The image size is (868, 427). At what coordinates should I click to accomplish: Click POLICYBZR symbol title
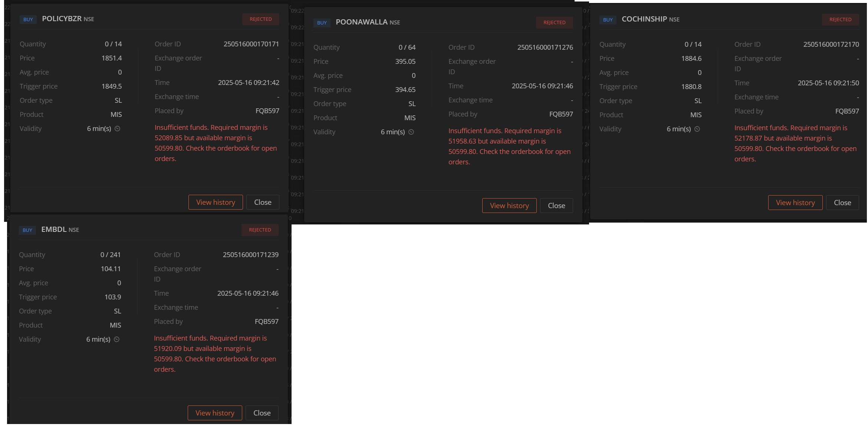(62, 19)
